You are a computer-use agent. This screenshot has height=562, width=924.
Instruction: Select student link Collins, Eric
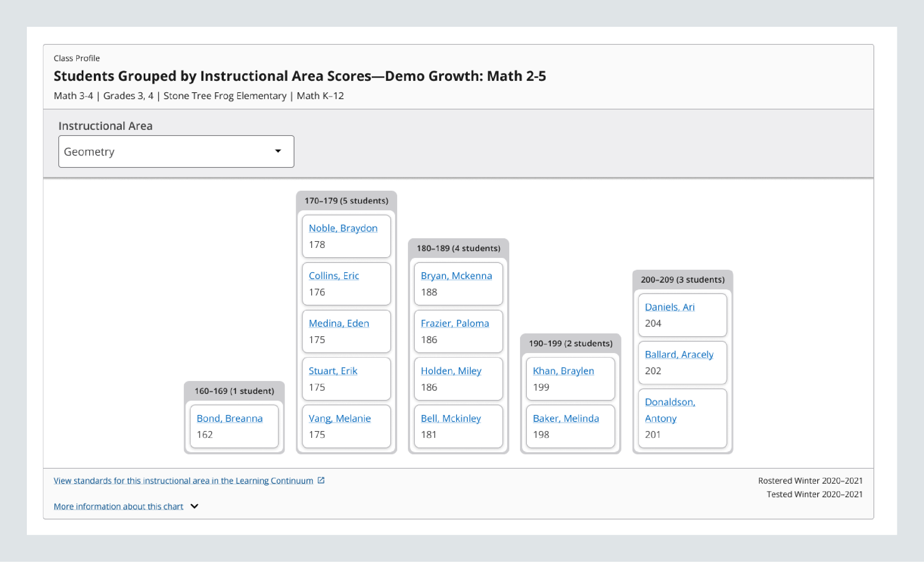333,276
